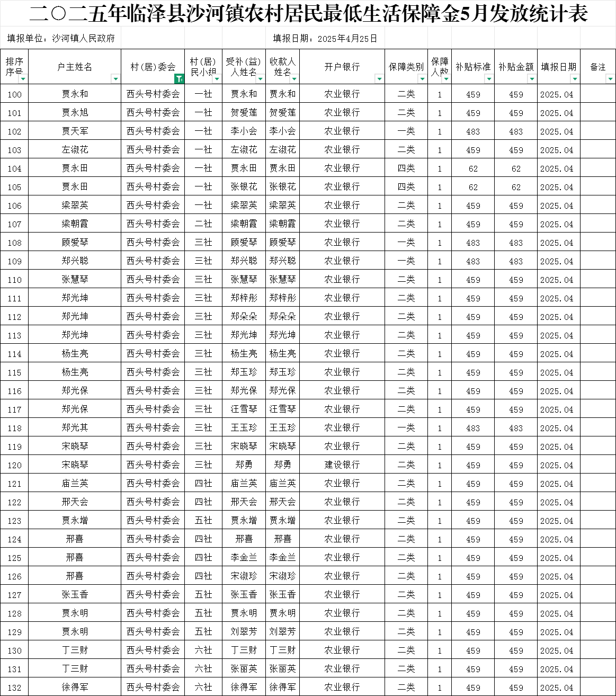Open the filter dropdown for 补贴金额 column
616x696 pixels.
tap(532, 79)
